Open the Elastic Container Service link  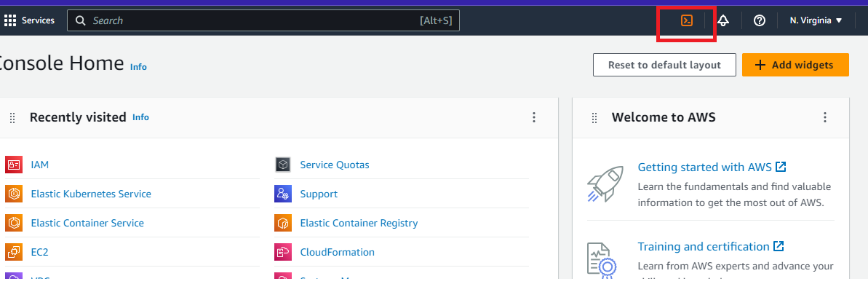[x=87, y=223]
